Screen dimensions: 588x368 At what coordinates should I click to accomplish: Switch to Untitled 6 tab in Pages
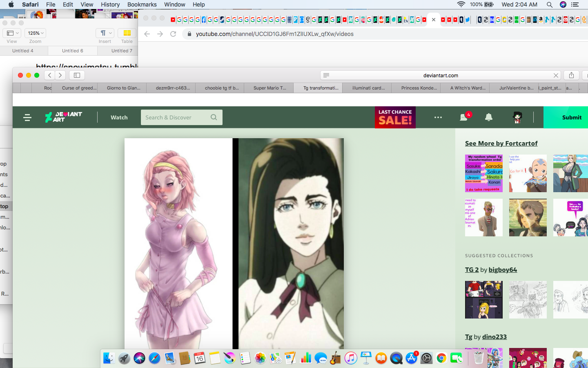pyautogui.click(x=73, y=51)
